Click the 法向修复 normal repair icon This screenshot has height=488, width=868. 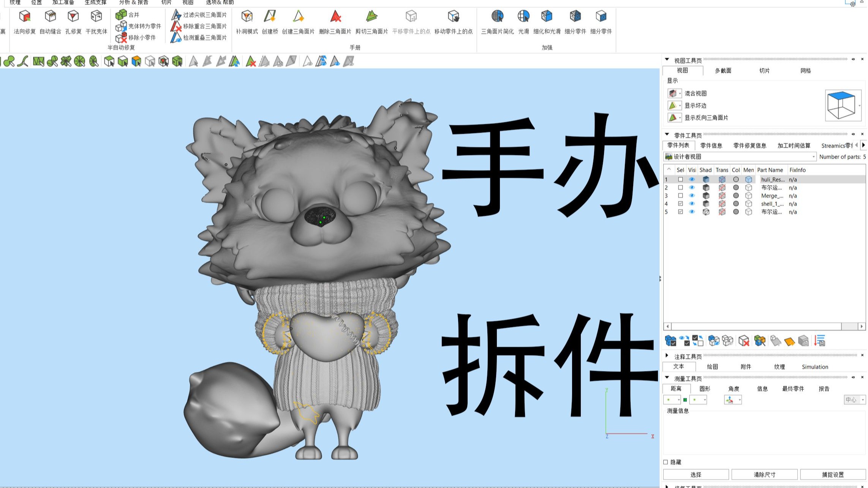pos(25,17)
